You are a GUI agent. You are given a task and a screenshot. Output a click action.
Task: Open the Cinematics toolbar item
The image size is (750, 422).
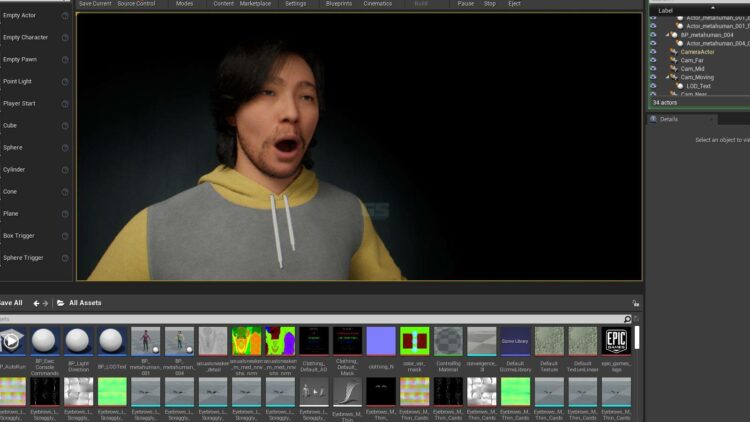click(x=377, y=3)
